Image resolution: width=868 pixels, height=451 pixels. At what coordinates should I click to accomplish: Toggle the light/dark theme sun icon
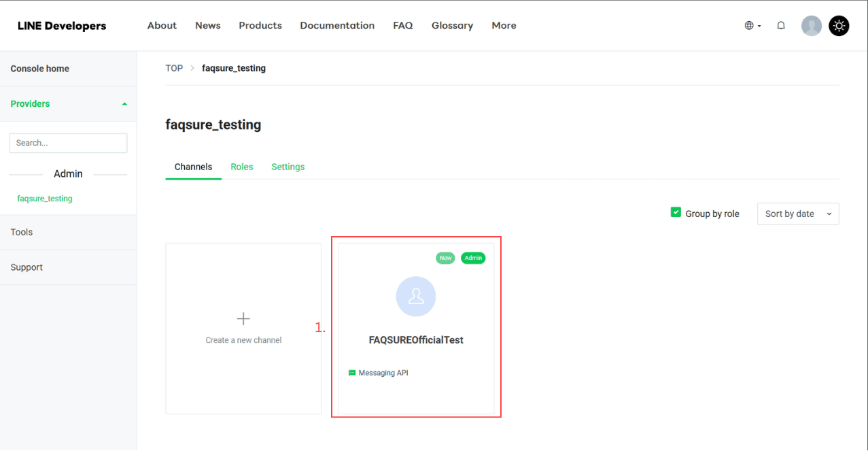click(839, 26)
